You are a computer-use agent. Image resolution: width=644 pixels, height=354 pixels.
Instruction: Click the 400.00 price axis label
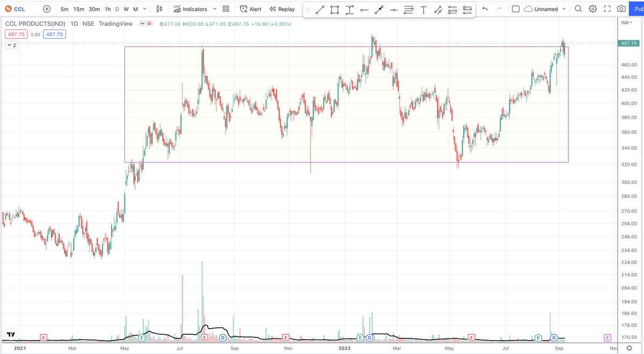629,103
